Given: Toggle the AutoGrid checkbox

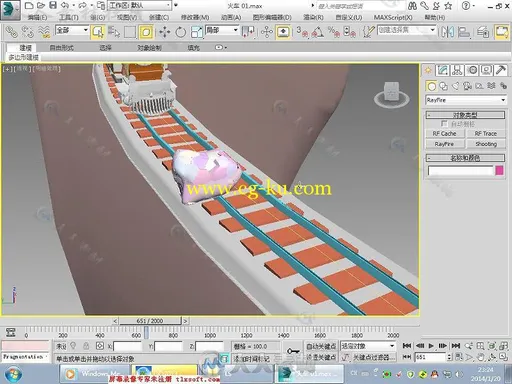Looking at the screenshot, I should click(x=444, y=124).
